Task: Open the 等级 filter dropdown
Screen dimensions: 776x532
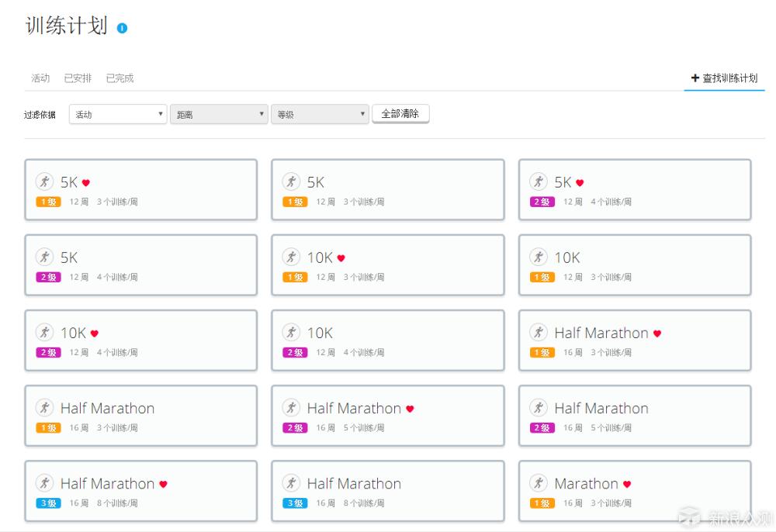Action: [x=320, y=113]
